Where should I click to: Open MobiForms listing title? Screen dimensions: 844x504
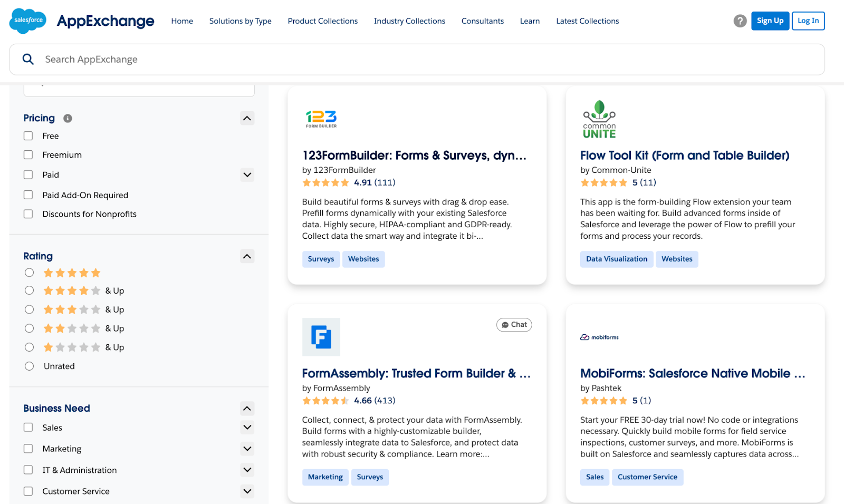click(693, 373)
